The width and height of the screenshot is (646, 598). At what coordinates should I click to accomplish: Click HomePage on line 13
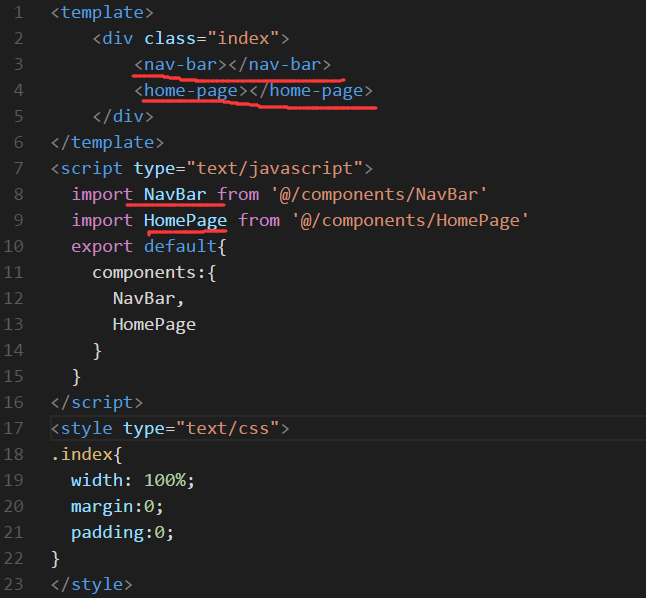[x=154, y=324]
